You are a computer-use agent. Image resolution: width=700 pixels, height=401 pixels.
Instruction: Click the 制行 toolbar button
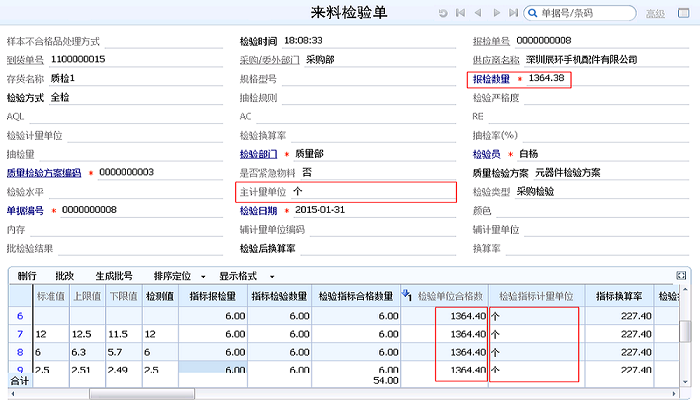(27, 276)
